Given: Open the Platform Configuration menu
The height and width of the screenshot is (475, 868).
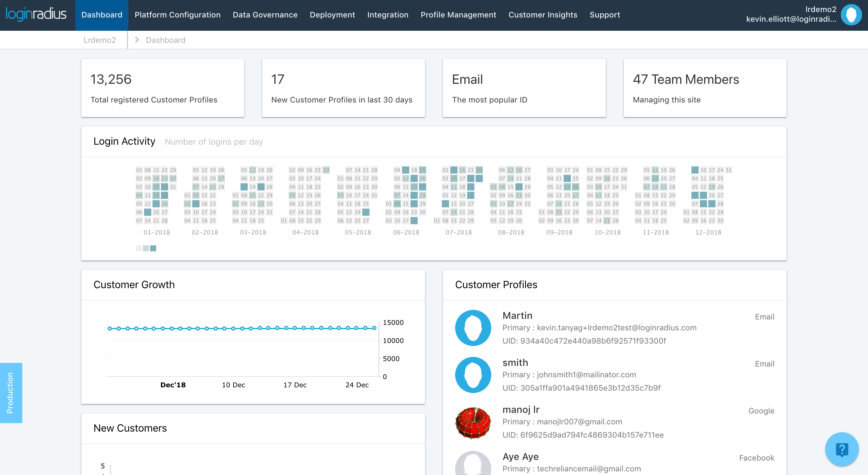Looking at the screenshot, I should [x=178, y=14].
